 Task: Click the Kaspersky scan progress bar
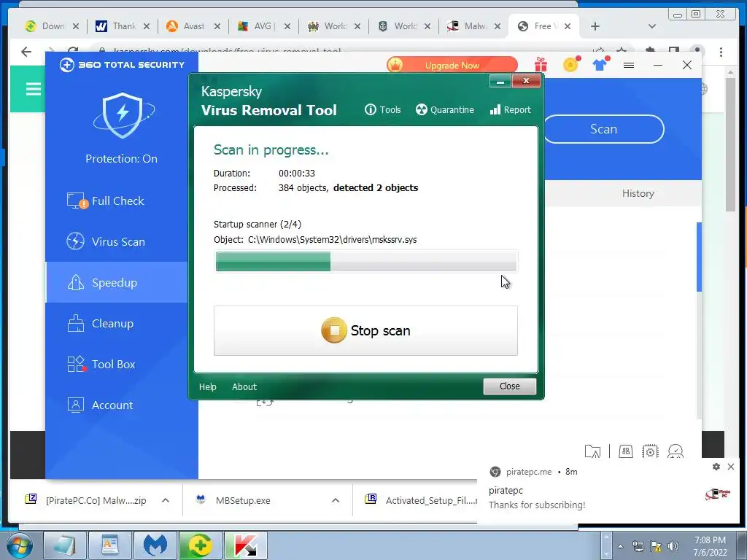click(366, 262)
